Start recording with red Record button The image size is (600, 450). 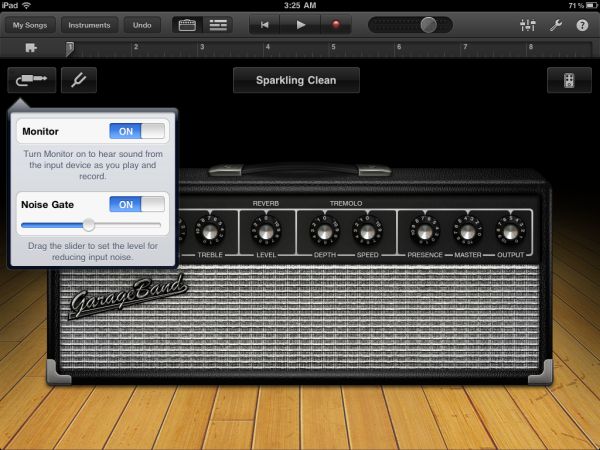pos(336,25)
